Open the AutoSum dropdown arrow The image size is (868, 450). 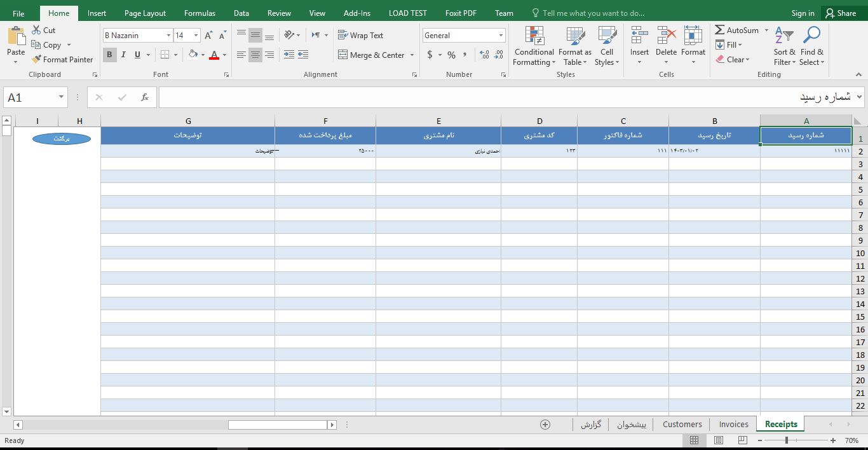766,30
